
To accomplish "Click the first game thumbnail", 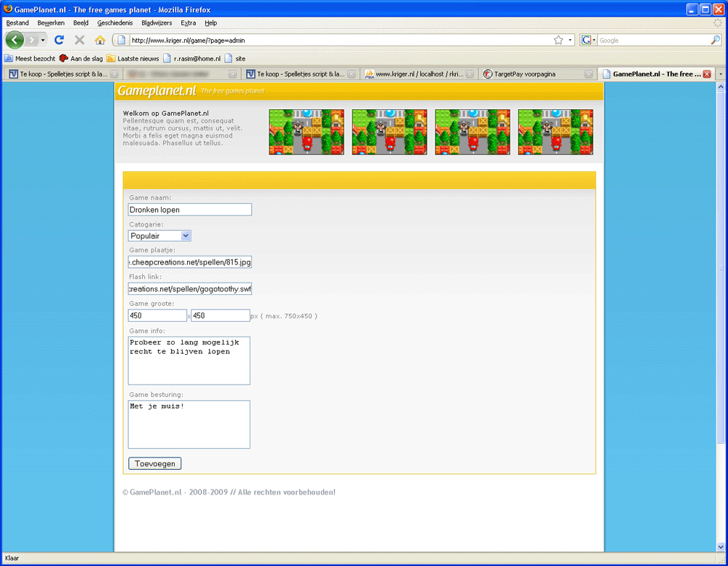I will pos(306,132).
